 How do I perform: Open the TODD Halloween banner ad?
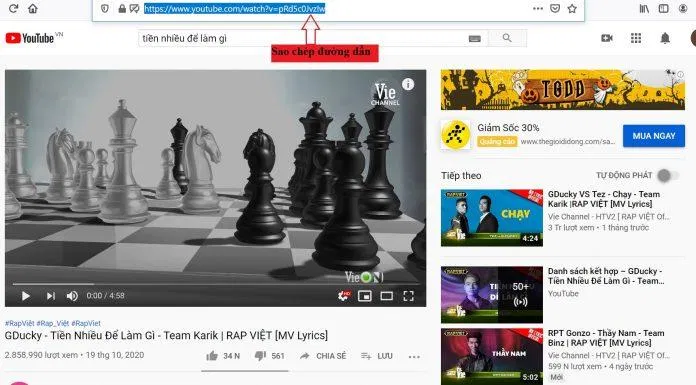[x=562, y=90]
